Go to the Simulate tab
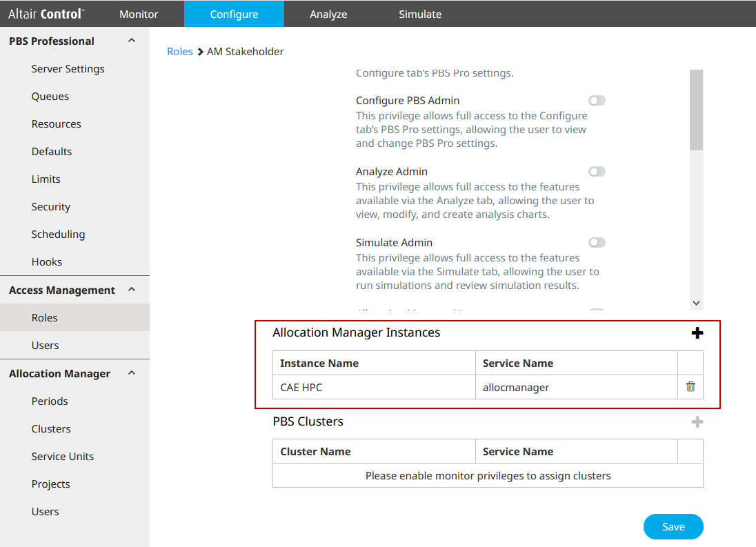 coord(420,14)
